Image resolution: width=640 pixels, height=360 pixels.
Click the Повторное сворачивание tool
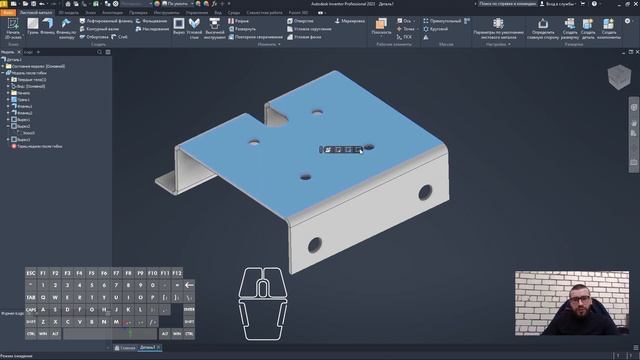coord(256,37)
